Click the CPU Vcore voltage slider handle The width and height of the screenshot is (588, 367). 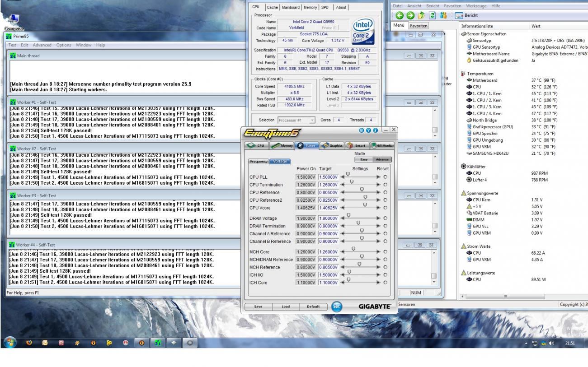point(366,205)
